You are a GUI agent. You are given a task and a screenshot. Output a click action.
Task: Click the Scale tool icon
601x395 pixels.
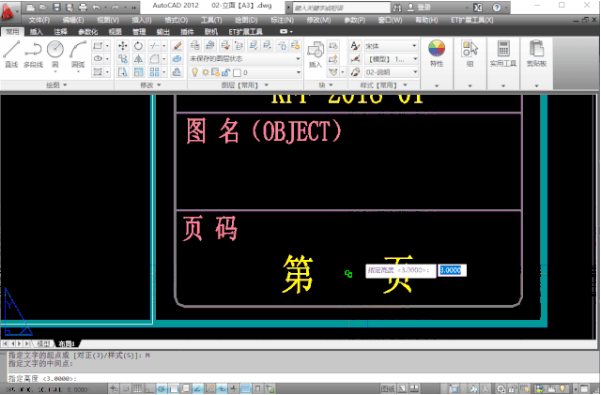138,72
